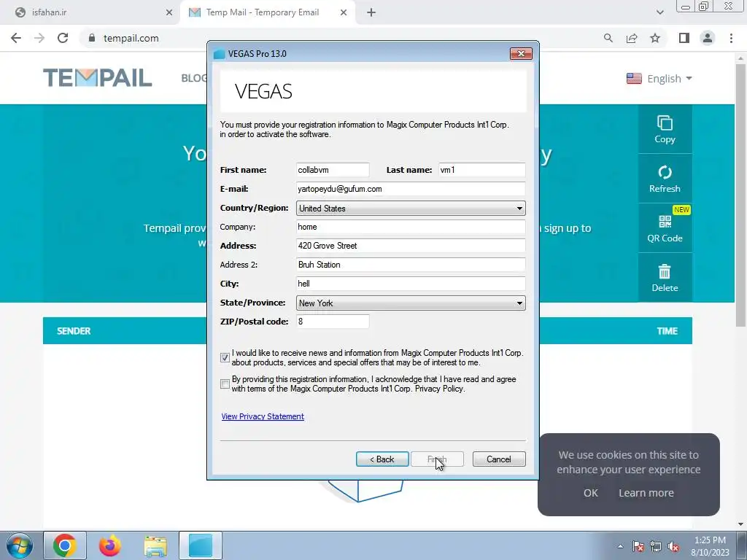Reload the tempail.com page
Screen dimensions: 747x560
(63, 38)
